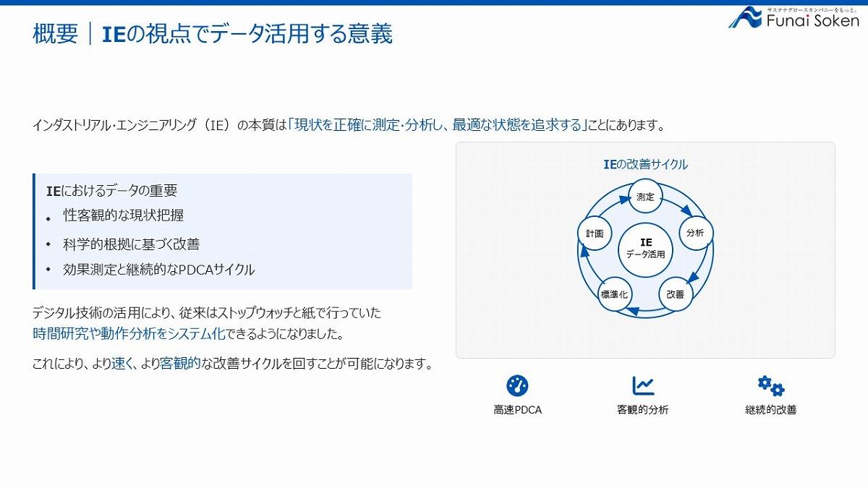Click the 客観的分析 label
This screenshot has height=488, width=868.
(642, 410)
